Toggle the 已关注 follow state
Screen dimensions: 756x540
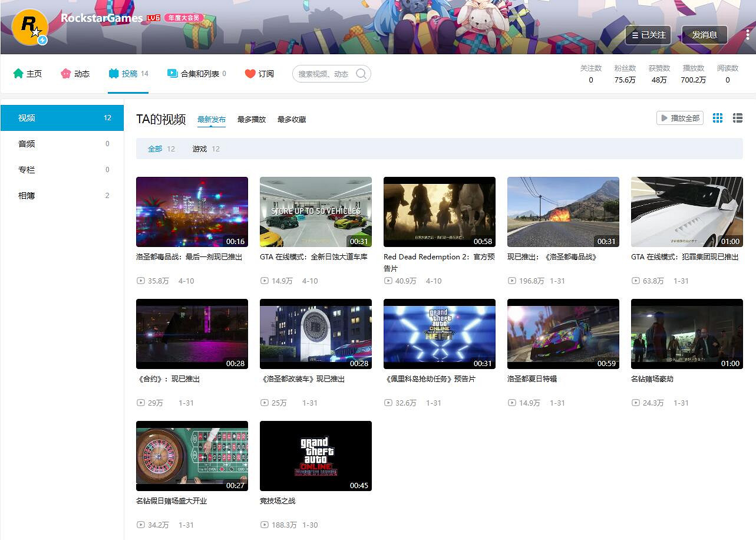tap(648, 35)
